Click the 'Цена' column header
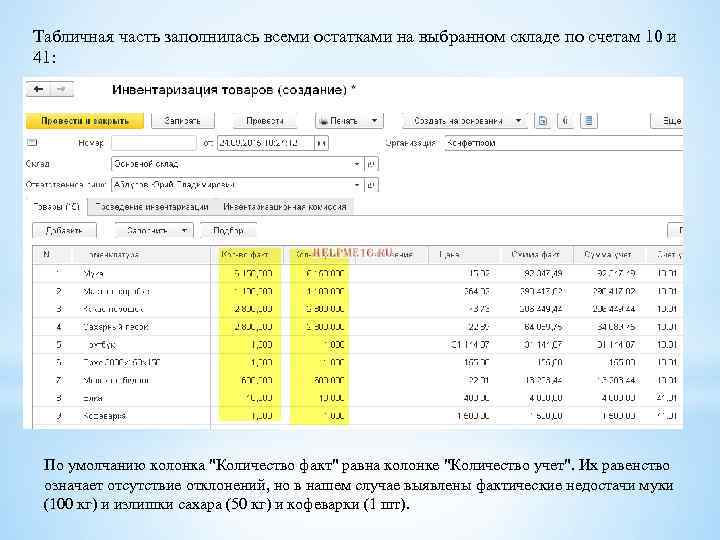720x540 pixels. pyautogui.click(x=464, y=254)
